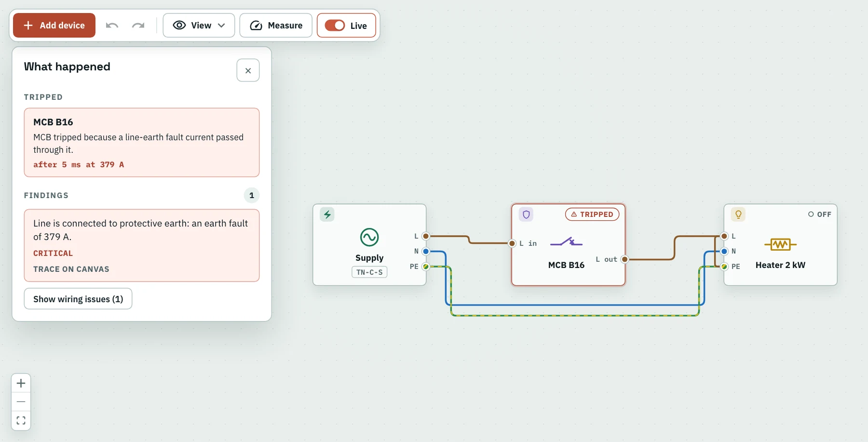Click the Heater resistor symbol
This screenshot has width=868, height=442.
click(780, 244)
